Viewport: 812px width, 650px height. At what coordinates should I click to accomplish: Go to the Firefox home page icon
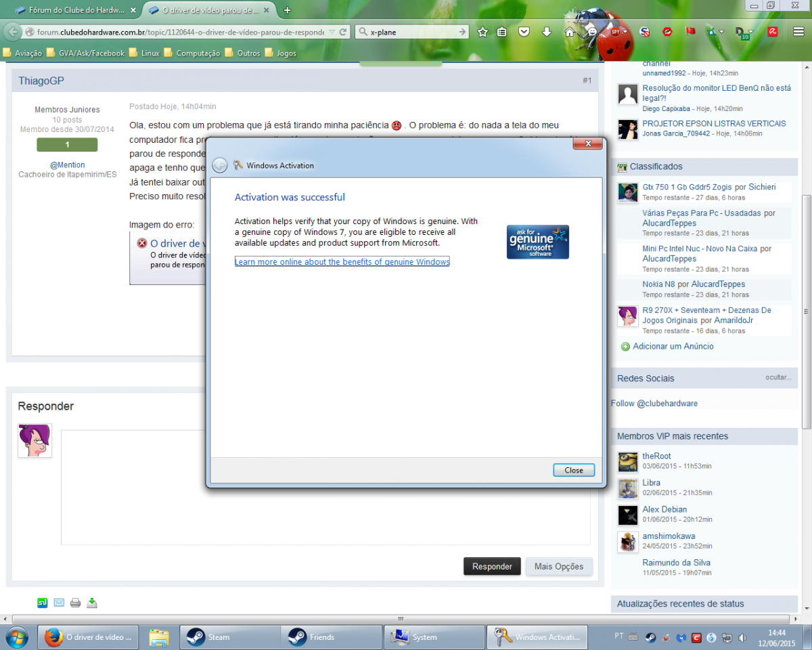click(570, 32)
